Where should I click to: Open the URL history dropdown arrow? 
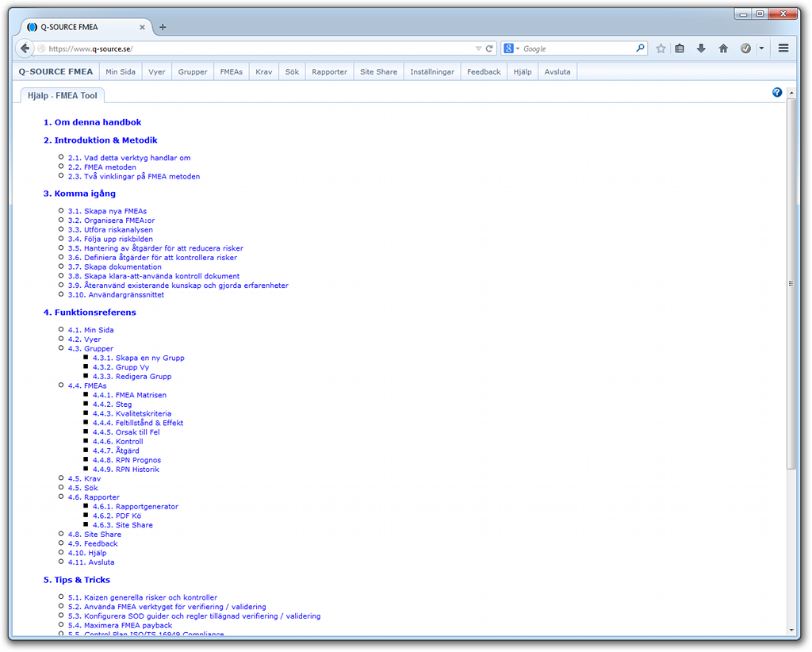[478, 48]
